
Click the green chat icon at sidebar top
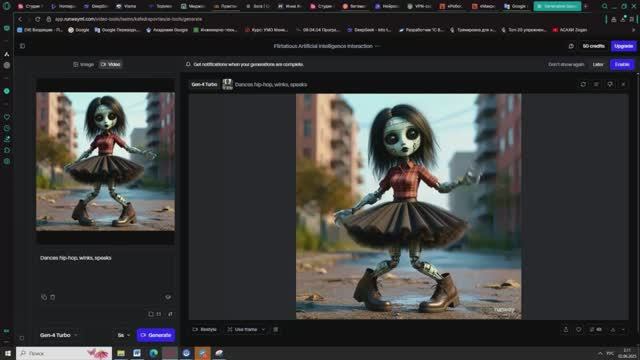7,28
